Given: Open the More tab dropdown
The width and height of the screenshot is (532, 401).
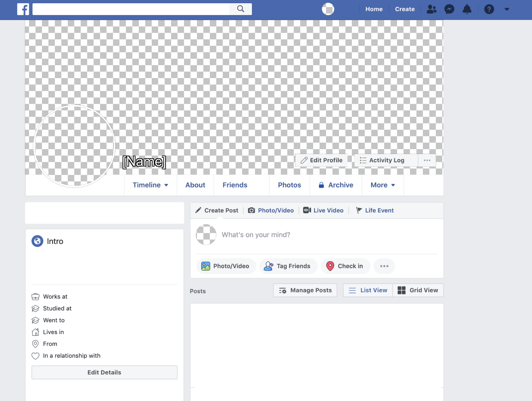Looking at the screenshot, I should [x=383, y=185].
